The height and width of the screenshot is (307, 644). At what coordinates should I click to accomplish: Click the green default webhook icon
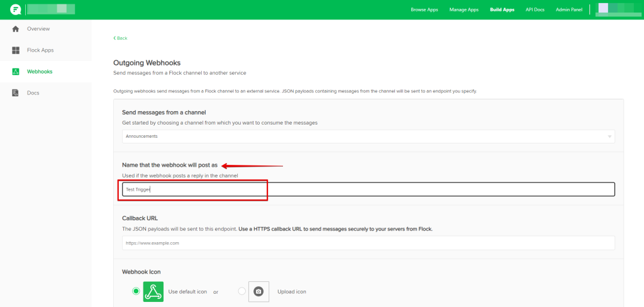click(153, 291)
